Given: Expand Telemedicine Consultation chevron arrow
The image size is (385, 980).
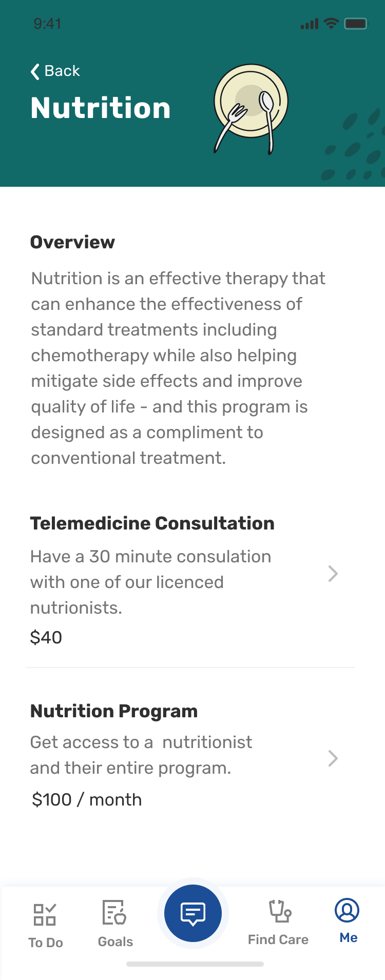Looking at the screenshot, I should click(x=333, y=574).
